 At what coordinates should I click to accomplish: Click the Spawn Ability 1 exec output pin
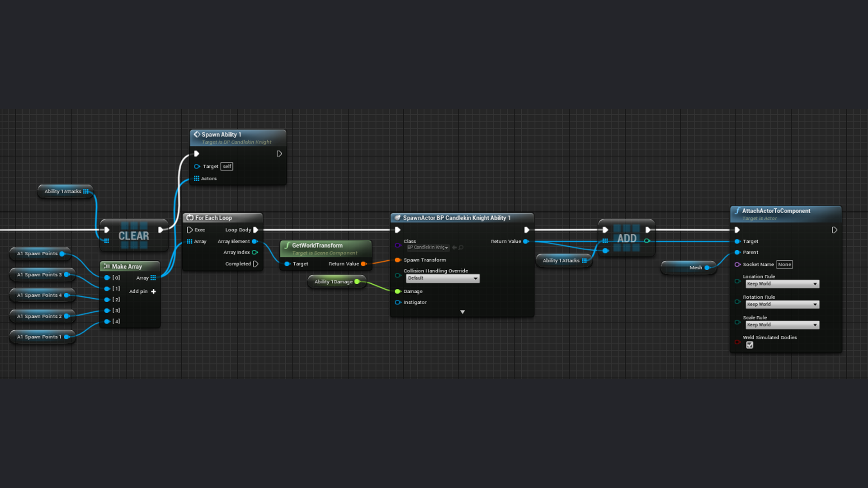[x=279, y=154]
